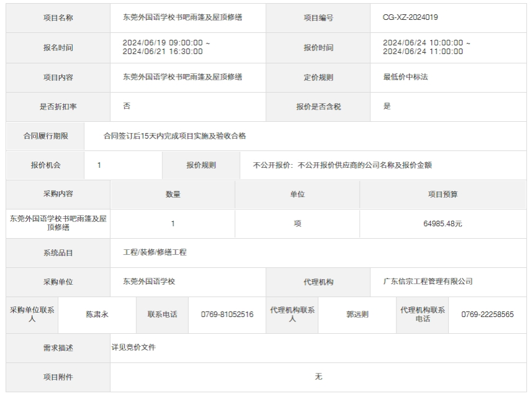Click the 数量 column header
This screenshot has width=532, height=396.
173,195
